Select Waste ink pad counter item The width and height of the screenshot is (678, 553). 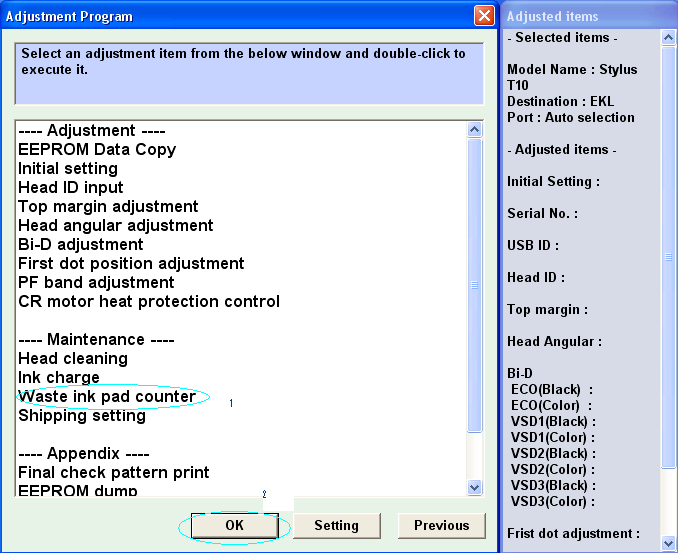pos(107,396)
